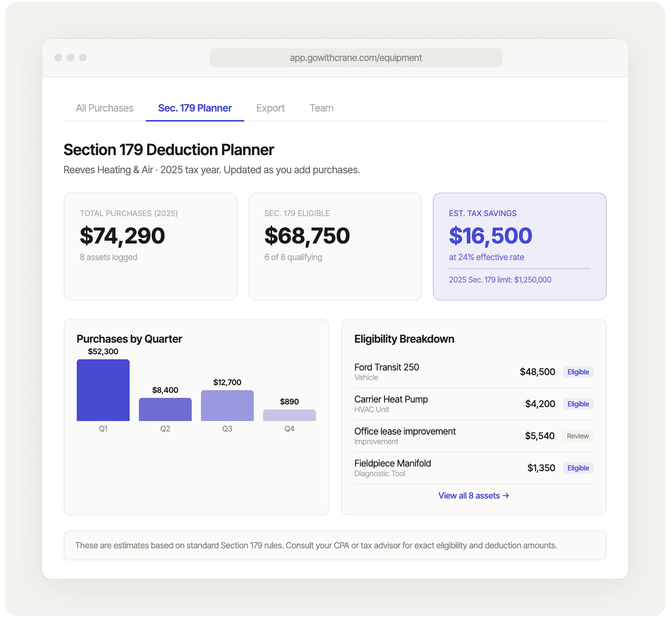Select the Export tab
This screenshot has width=672, height=619.
tap(270, 108)
